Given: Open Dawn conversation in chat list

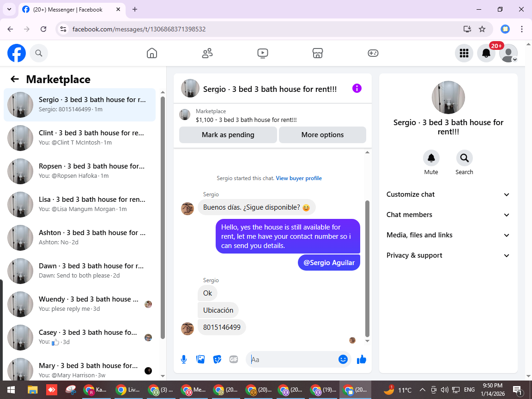Looking at the screenshot, I should [80, 271].
